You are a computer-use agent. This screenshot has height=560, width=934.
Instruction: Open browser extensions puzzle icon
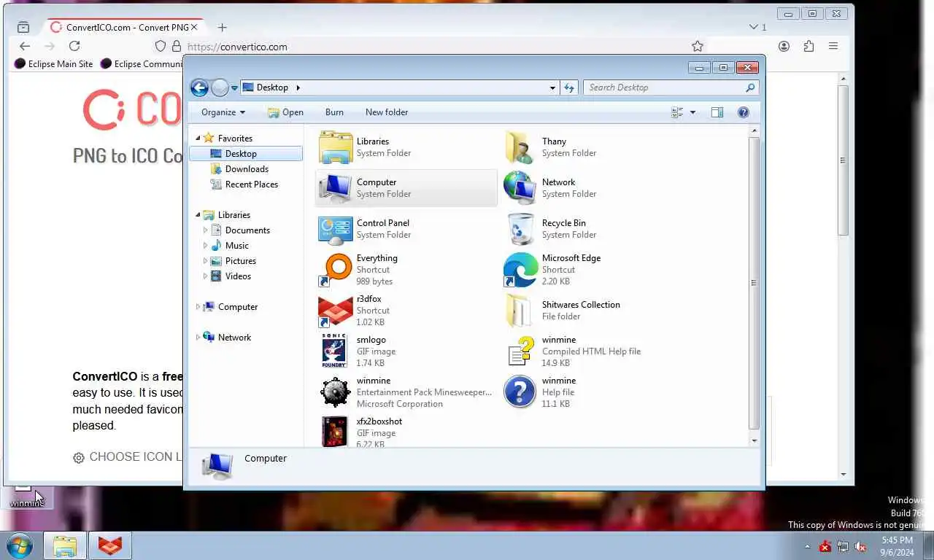[x=808, y=46]
